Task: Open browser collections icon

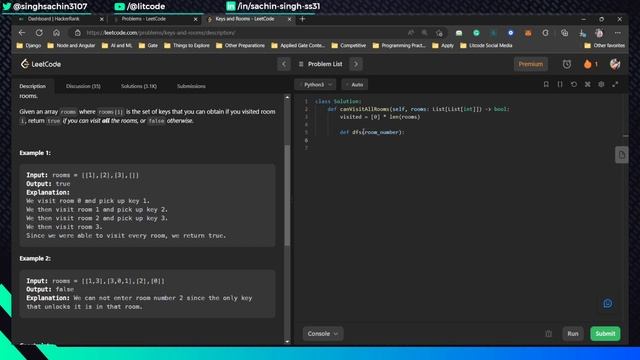Action: point(564,33)
